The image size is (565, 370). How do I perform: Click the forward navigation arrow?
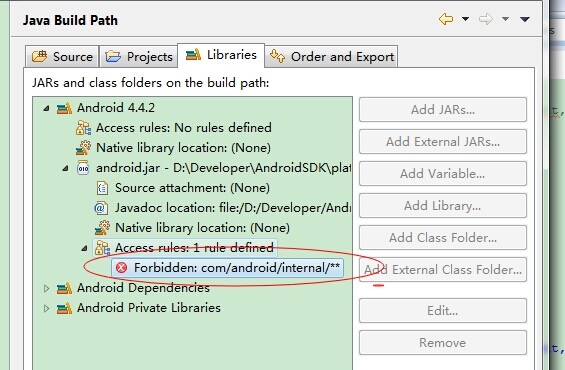[486, 19]
